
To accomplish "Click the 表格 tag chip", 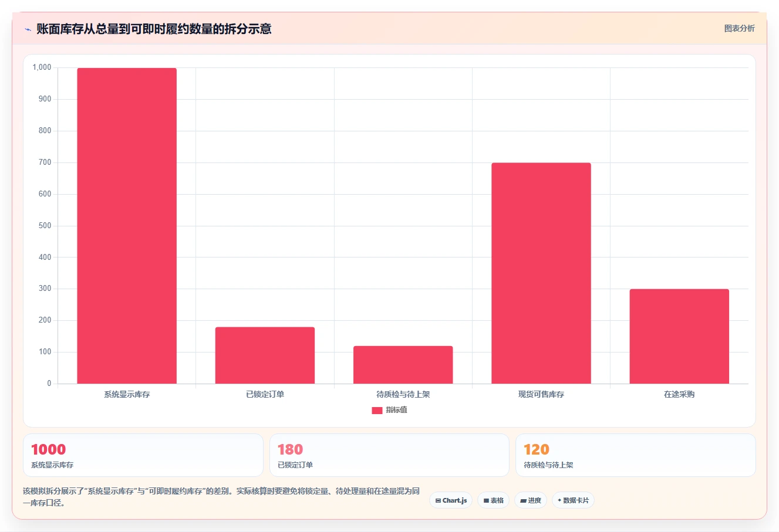I will (x=493, y=500).
